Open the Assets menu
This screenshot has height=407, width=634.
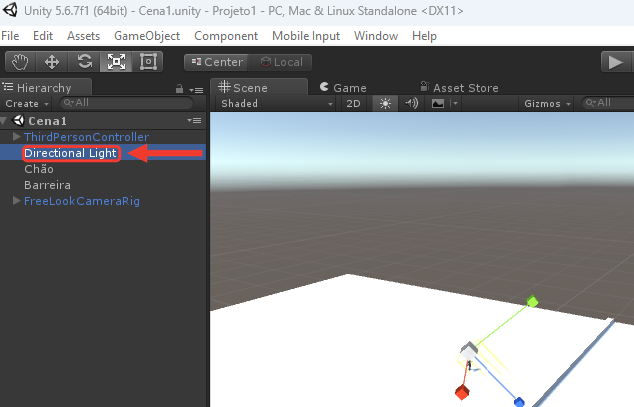[83, 36]
